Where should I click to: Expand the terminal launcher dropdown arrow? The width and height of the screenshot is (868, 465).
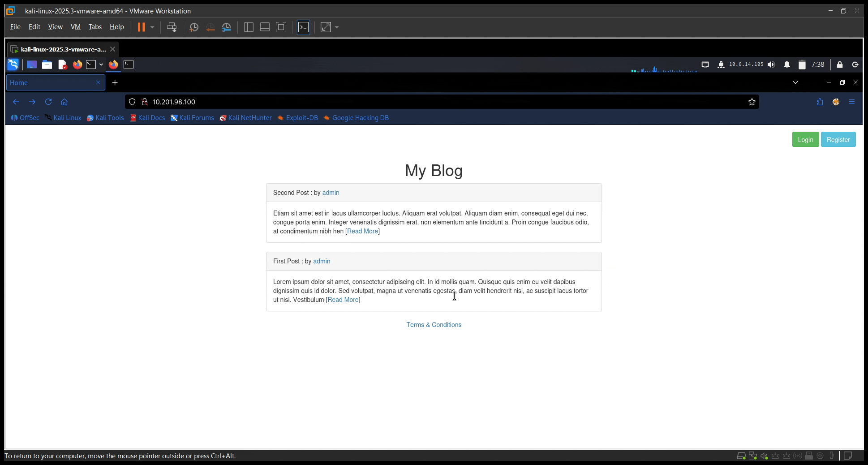pos(101,65)
